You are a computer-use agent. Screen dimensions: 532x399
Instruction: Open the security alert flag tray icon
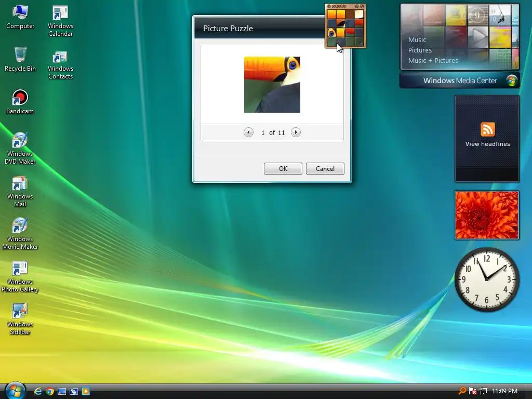coord(473,391)
